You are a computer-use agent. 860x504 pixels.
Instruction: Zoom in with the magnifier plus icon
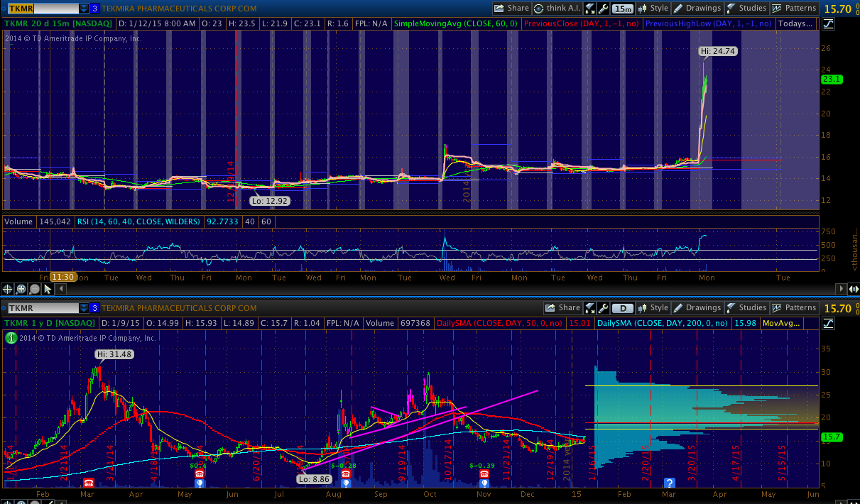[21, 289]
